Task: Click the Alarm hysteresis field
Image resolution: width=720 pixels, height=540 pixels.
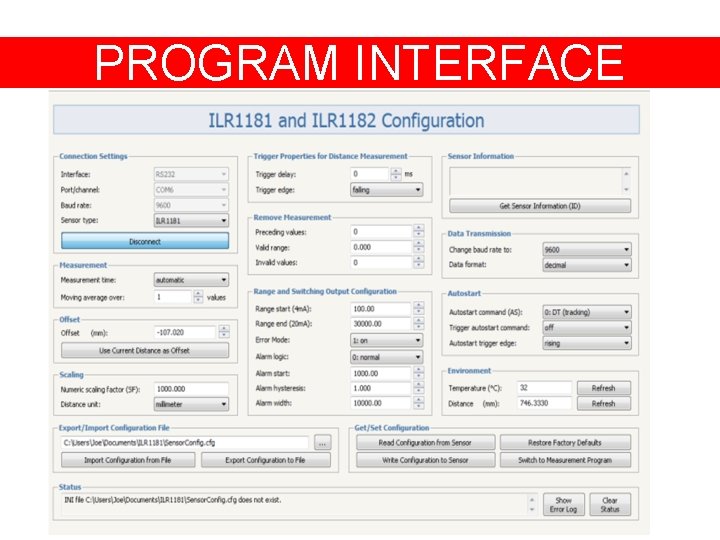Action: [381, 388]
